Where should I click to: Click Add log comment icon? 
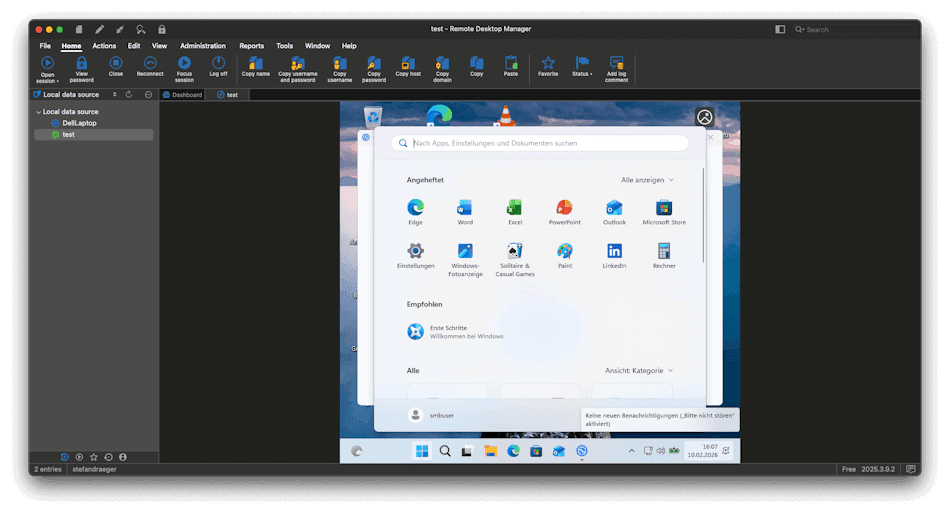point(616,63)
